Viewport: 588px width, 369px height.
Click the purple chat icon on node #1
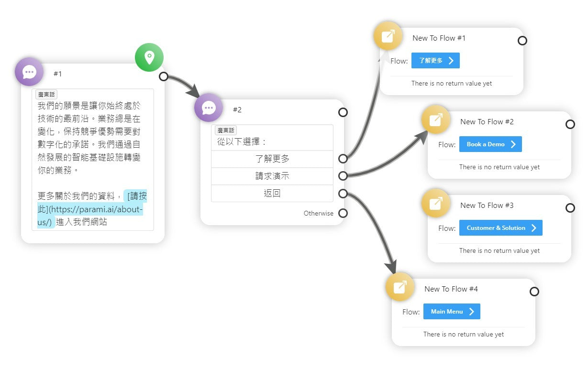(29, 72)
